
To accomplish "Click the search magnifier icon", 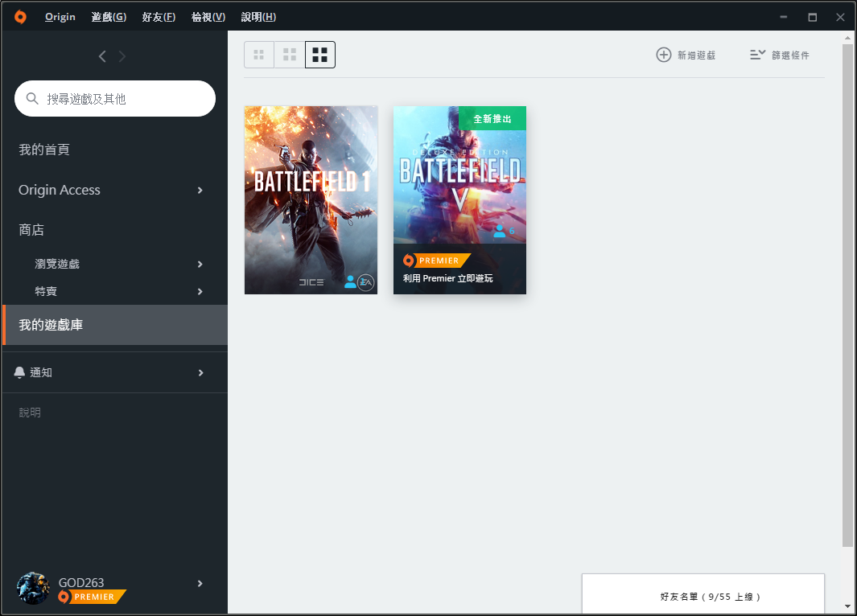I will [32, 98].
